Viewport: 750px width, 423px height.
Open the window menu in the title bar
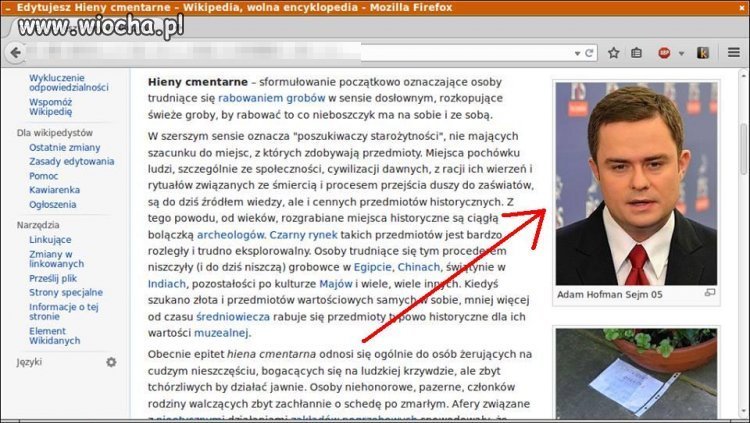click(8, 8)
